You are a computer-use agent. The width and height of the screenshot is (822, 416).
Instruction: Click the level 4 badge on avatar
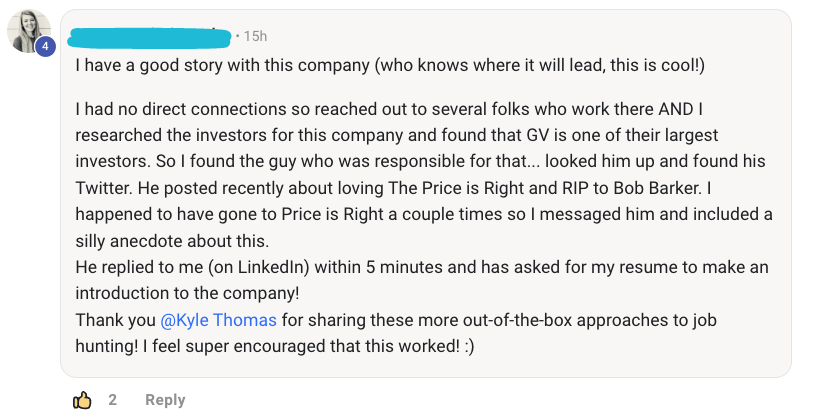(45, 46)
